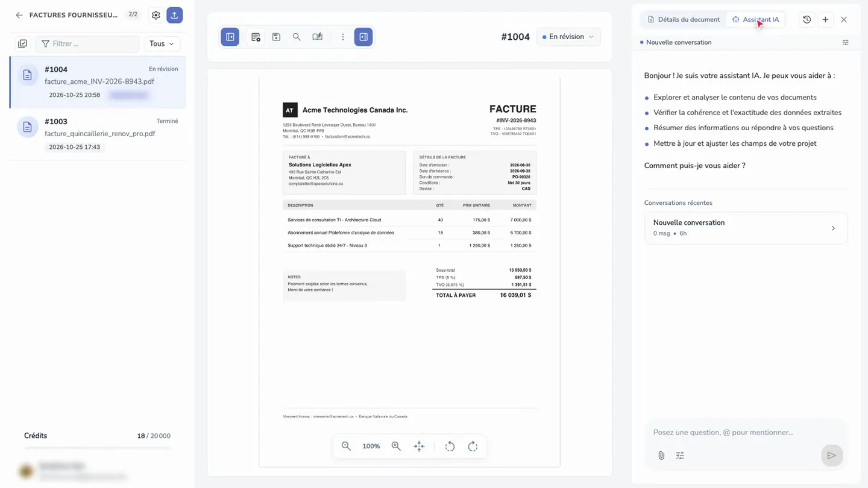Open the search tool in viewer toolbar
Screen dimensions: 868x488
tap(297, 37)
